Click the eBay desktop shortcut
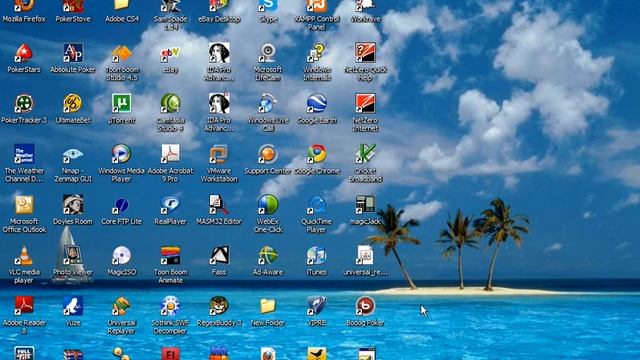Image resolution: width=640 pixels, height=360 pixels. [170, 53]
